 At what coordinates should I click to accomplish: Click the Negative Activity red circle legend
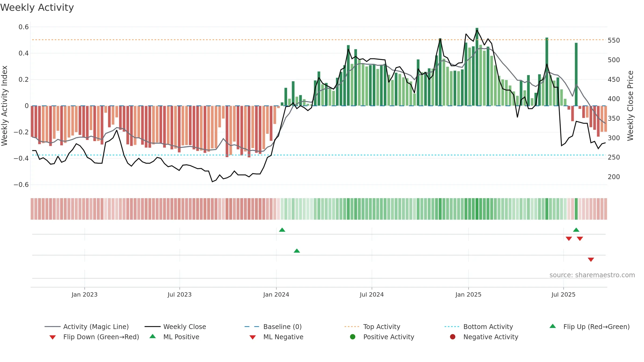[x=453, y=337]
